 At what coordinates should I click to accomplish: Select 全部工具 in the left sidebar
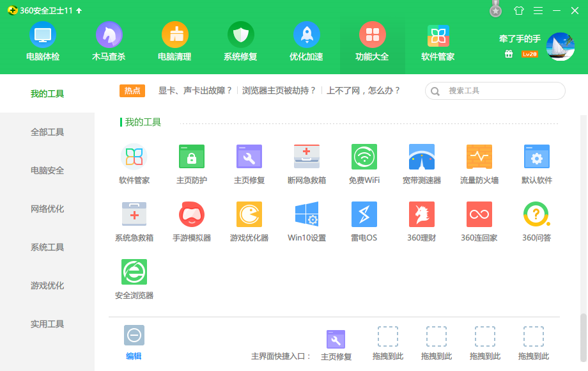coord(47,132)
